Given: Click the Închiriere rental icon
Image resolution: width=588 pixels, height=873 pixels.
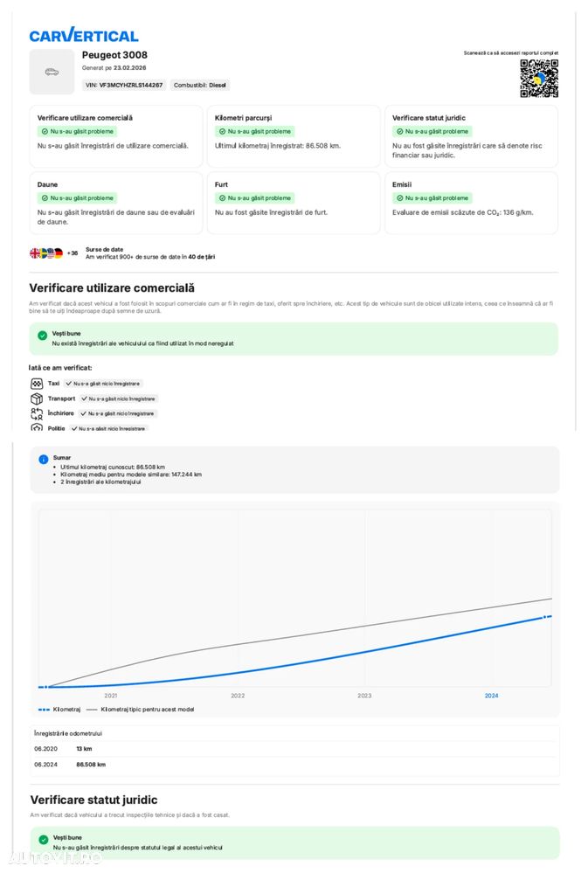Looking at the screenshot, I should click(x=37, y=413).
